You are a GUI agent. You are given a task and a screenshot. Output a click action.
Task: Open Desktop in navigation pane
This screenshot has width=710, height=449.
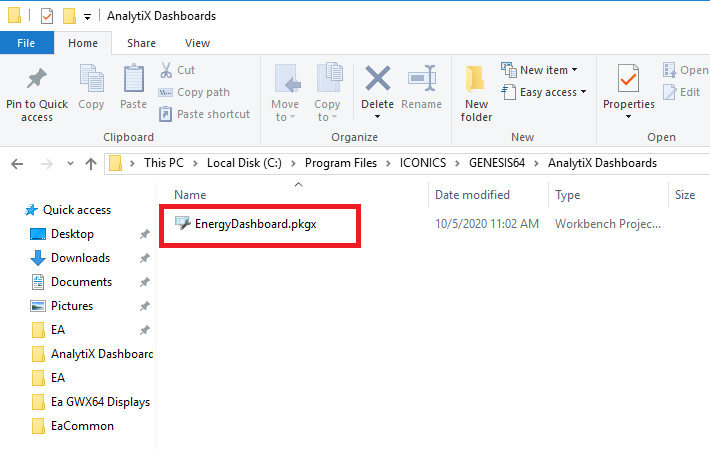(x=72, y=234)
